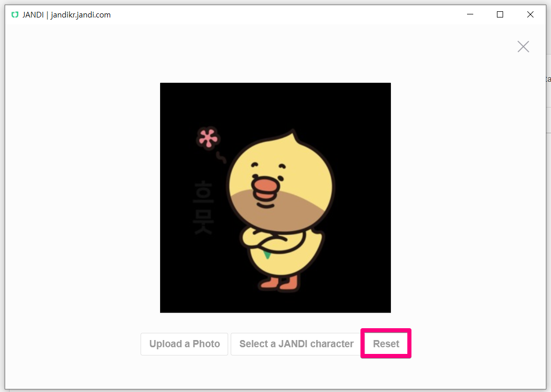Screen dimensions: 551x392
Task: Click the JANDI logo in title bar
Action: (15, 15)
